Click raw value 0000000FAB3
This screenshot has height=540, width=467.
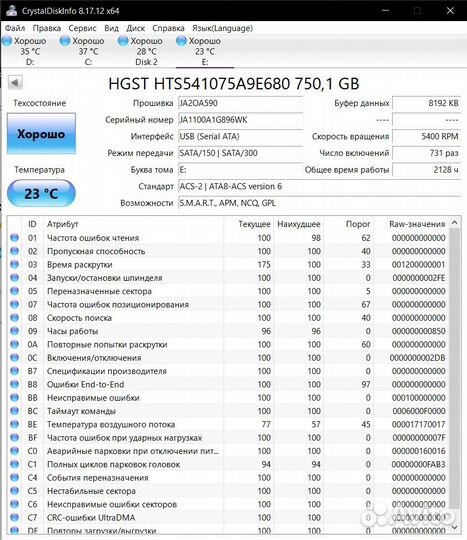coord(418,464)
